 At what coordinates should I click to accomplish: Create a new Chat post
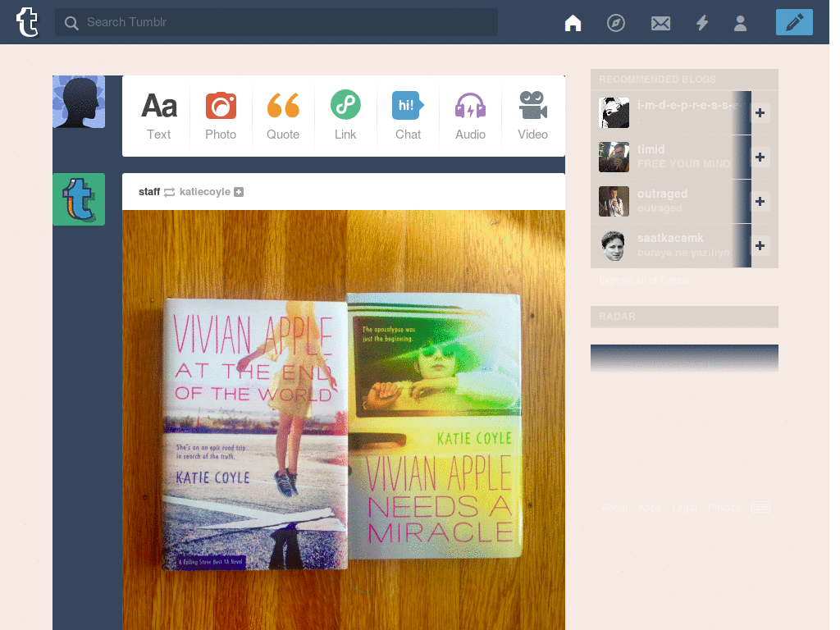click(408, 116)
